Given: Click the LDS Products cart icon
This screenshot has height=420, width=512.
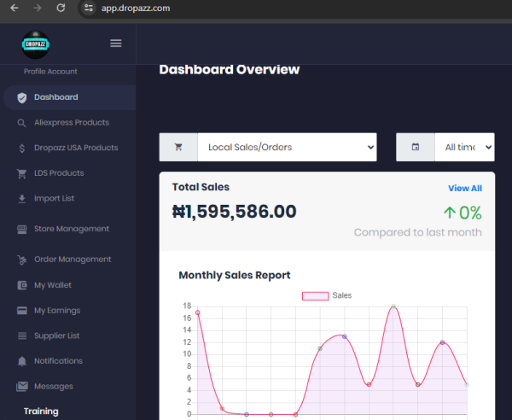Looking at the screenshot, I should click(21, 173).
